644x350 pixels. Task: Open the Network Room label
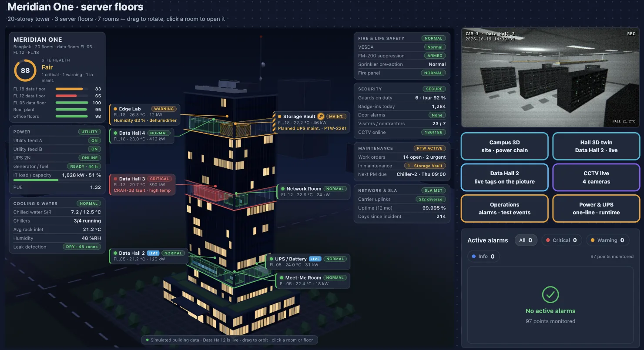313,192
